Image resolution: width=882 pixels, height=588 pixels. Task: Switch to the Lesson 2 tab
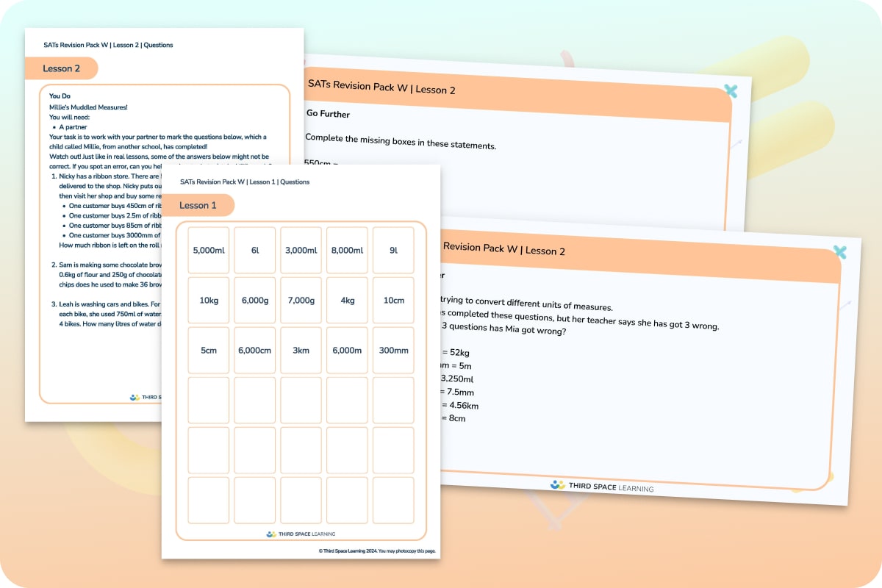pyautogui.click(x=62, y=68)
